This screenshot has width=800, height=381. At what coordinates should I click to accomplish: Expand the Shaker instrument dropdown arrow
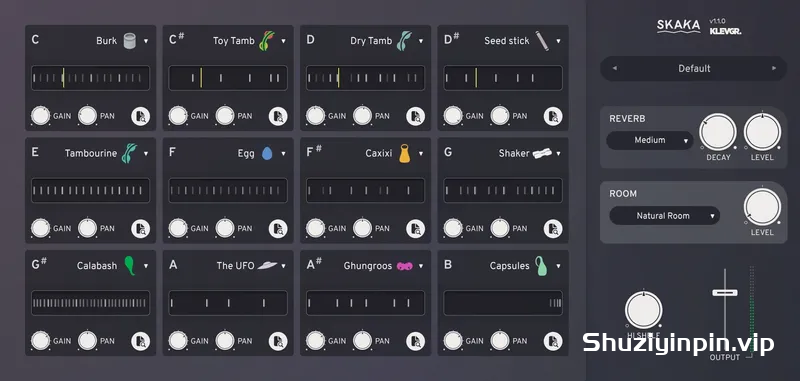tap(558, 154)
